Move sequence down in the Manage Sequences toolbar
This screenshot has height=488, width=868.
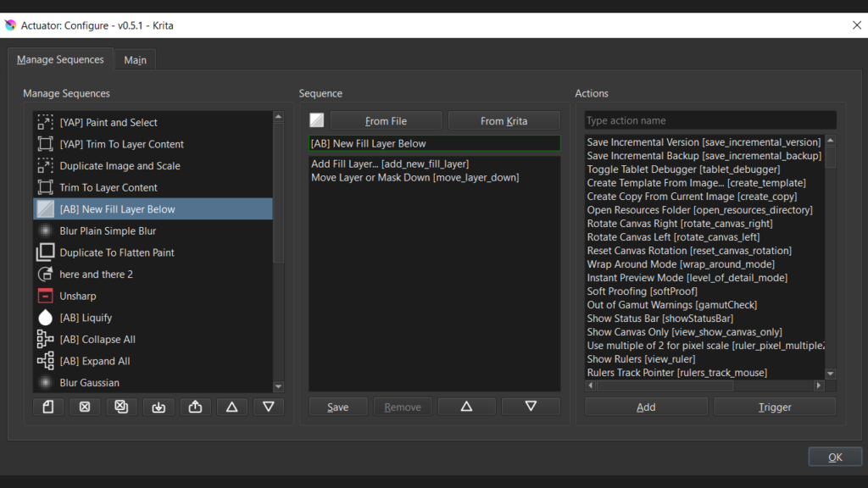[x=269, y=407]
